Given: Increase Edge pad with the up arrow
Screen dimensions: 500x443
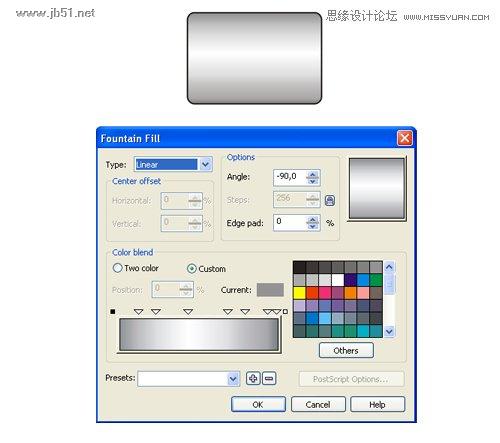Looking at the screenshot, I should coord(312,220).
